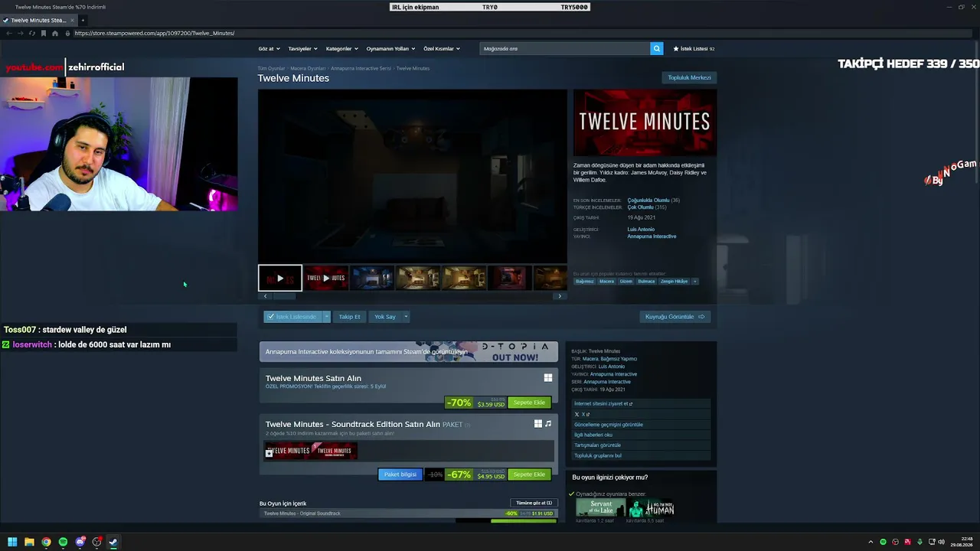Add a tag with the plus button
Screen dimensions: 980x551
tap(695, 281)
